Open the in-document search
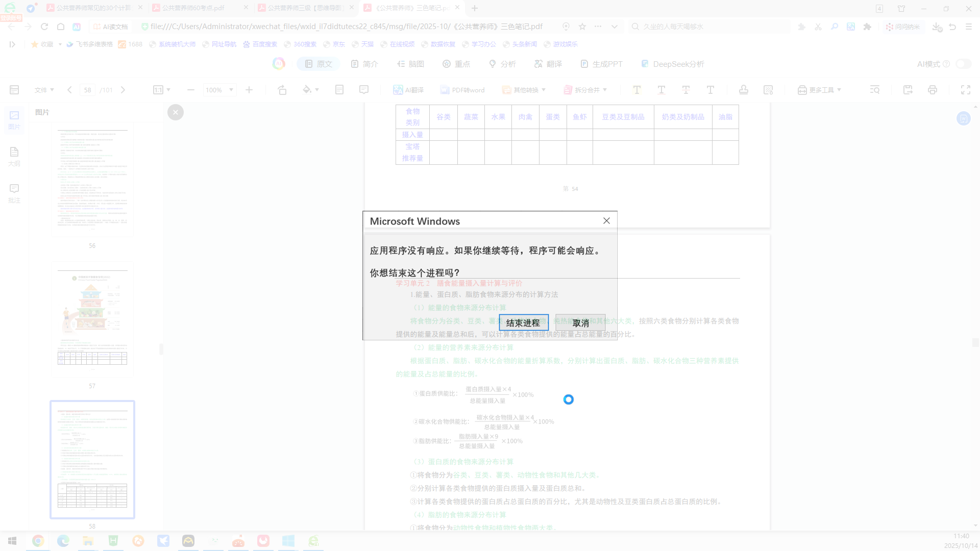This screenshot has width=980, height=551. point(874,89)
